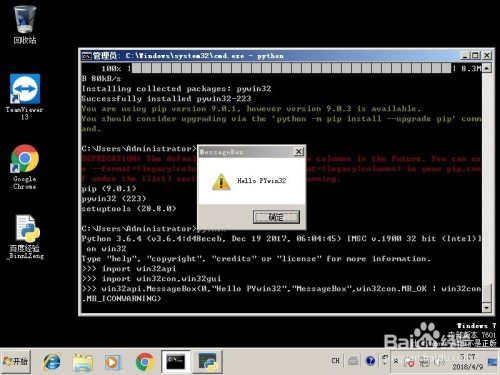Click the warning icon in MessageBox
The width and height of the screenshot is (500, 375).
221,181
